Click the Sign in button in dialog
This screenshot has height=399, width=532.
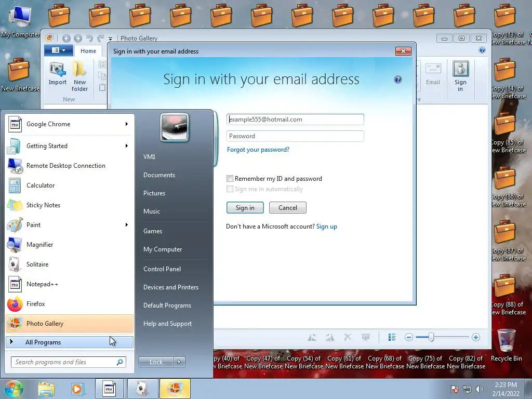click(245, 208)
